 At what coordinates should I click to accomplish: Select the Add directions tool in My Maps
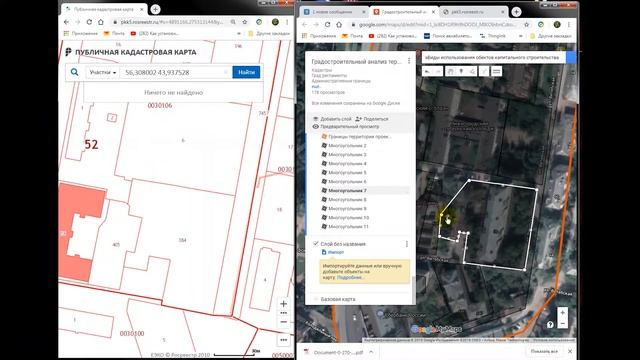[484, 71]
